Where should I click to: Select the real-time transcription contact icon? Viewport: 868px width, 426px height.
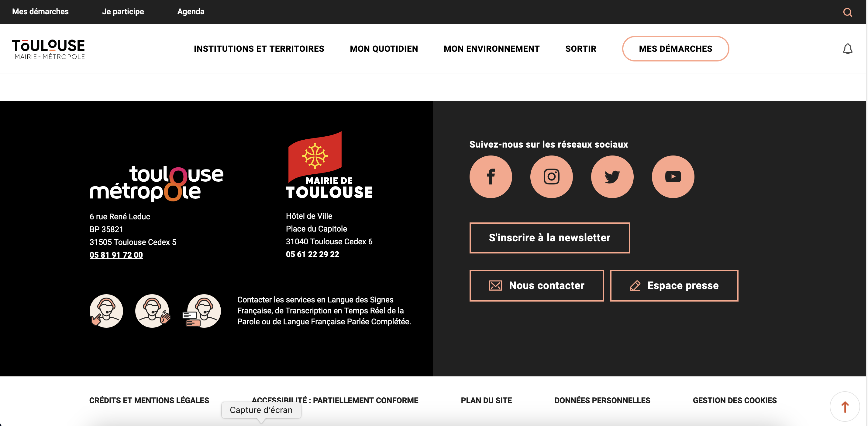pos(202,311)
